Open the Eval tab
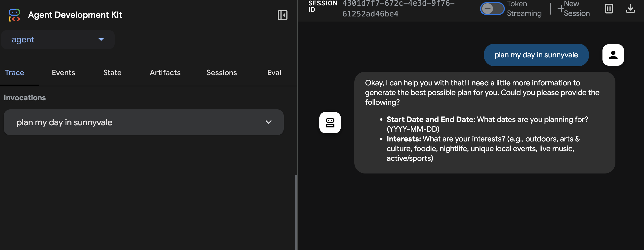 pos(274,72)
